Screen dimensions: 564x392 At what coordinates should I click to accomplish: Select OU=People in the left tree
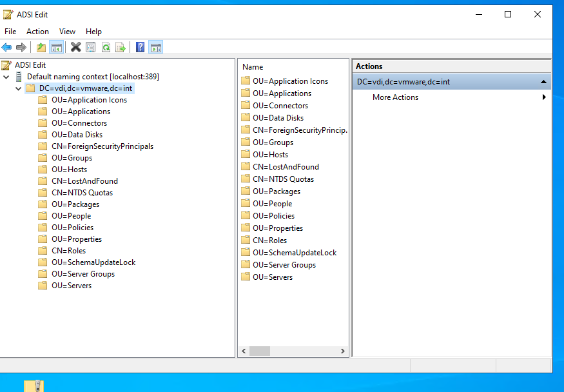tap(71, 216)
